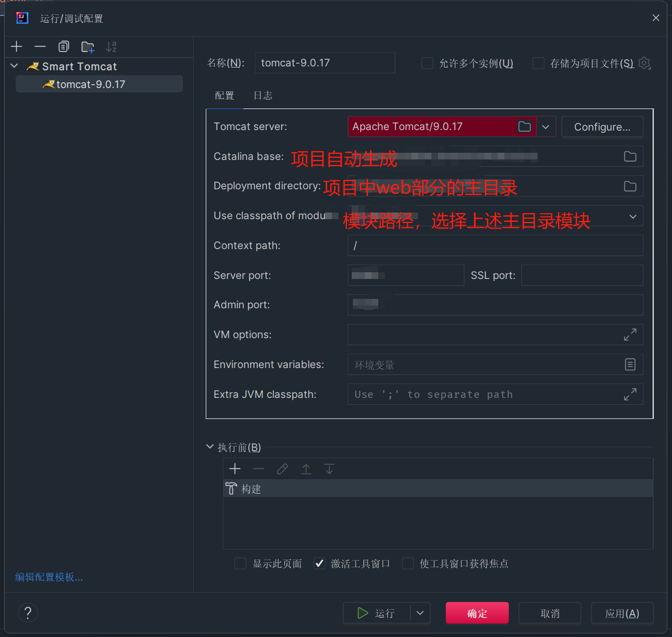Move before-launch task down
Screen dimensions: 672x637
pyautogui.click(x=329, y=469)
